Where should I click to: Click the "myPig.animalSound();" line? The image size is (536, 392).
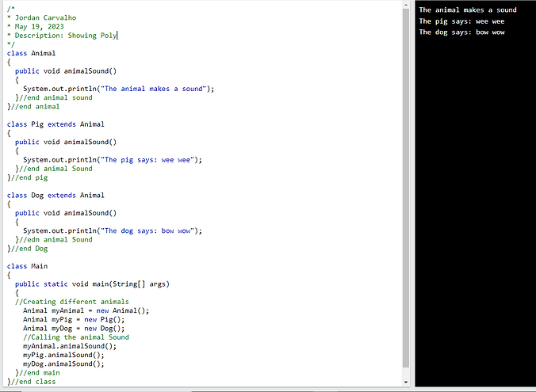coord(63,355)
